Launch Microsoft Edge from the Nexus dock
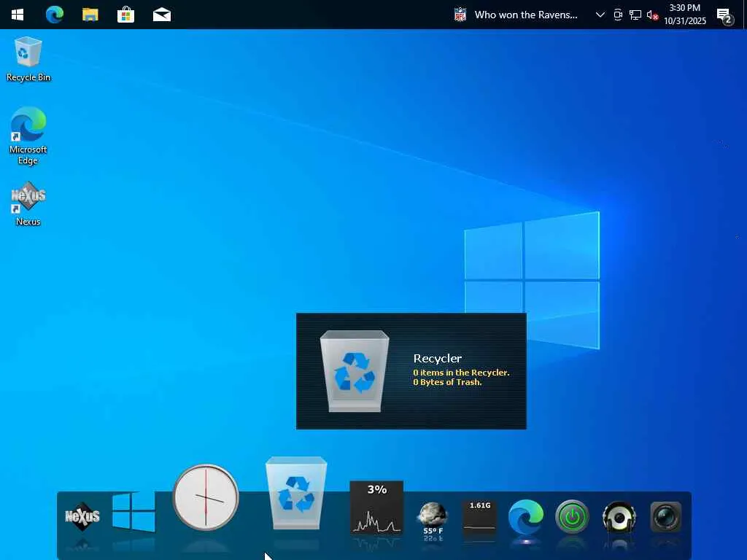 click(525, 517)
